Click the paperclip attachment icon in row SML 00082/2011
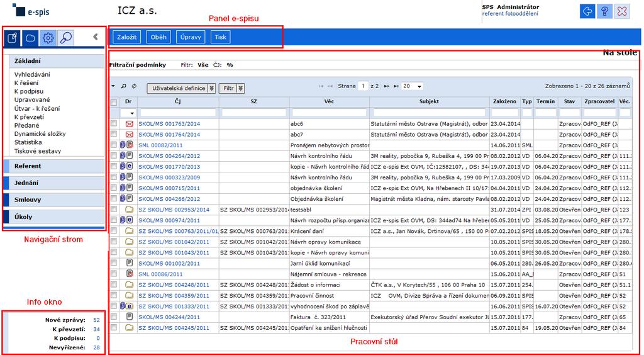 pos(123,145)
